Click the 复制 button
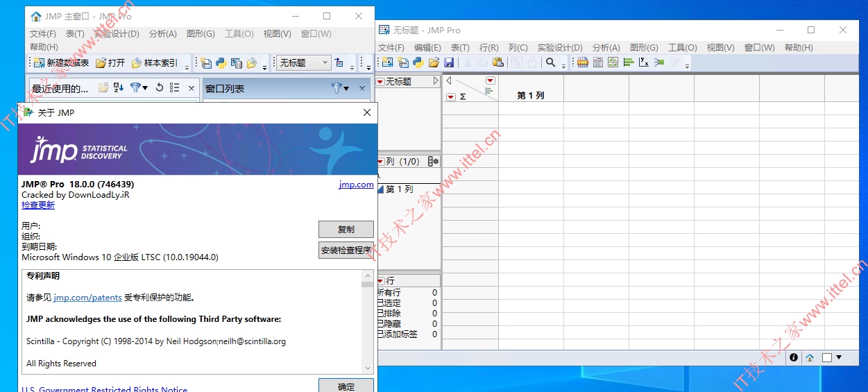The height and width of the screenshot is (392, 868). click(x=346, y=230)
